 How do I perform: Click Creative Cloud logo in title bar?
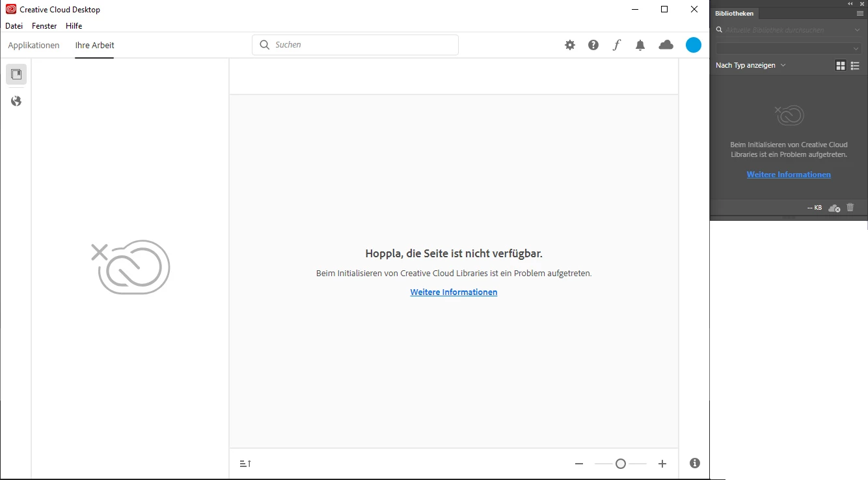(10, 9)
